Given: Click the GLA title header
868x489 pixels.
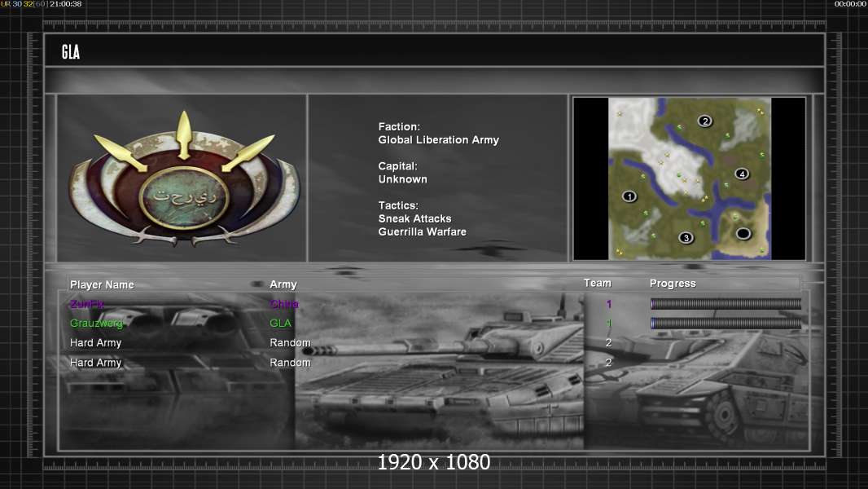Looking at the screenshot, I should tap(71, 52).
